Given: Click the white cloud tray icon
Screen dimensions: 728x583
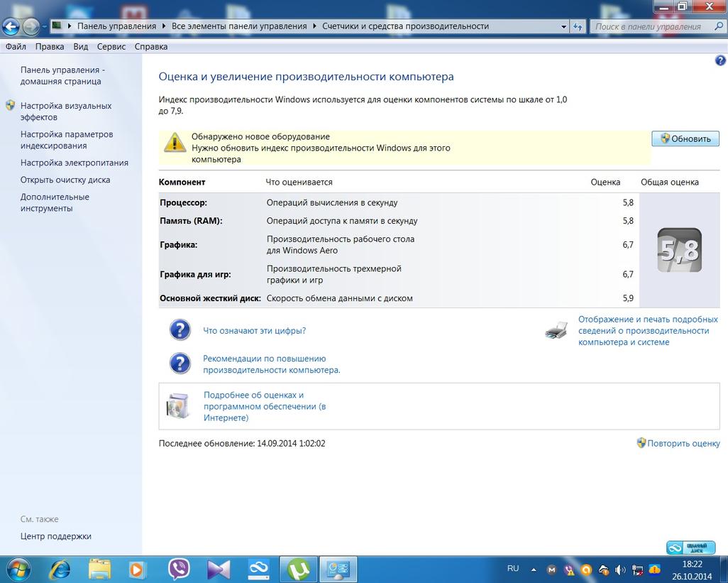Looking at the screenshot, I should [604, 570].
